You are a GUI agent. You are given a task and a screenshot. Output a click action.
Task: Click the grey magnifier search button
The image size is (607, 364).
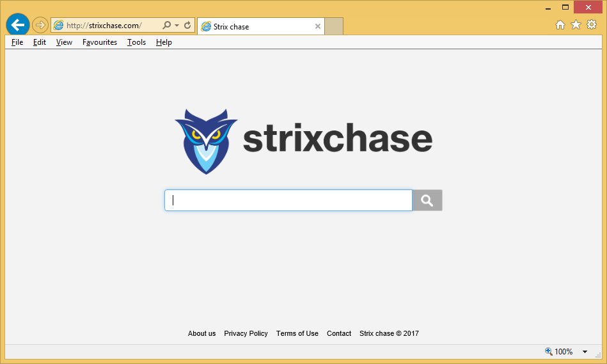(x=427, y=200)
